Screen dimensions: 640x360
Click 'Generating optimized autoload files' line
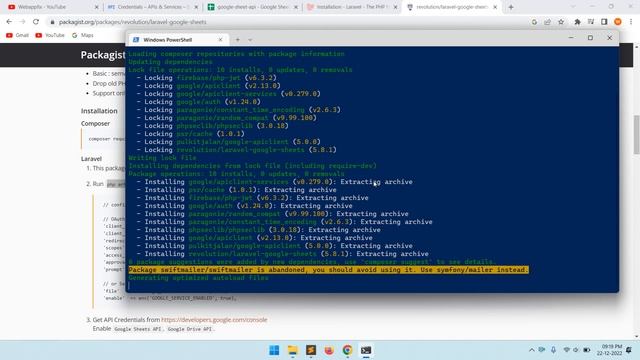[198, 278]
